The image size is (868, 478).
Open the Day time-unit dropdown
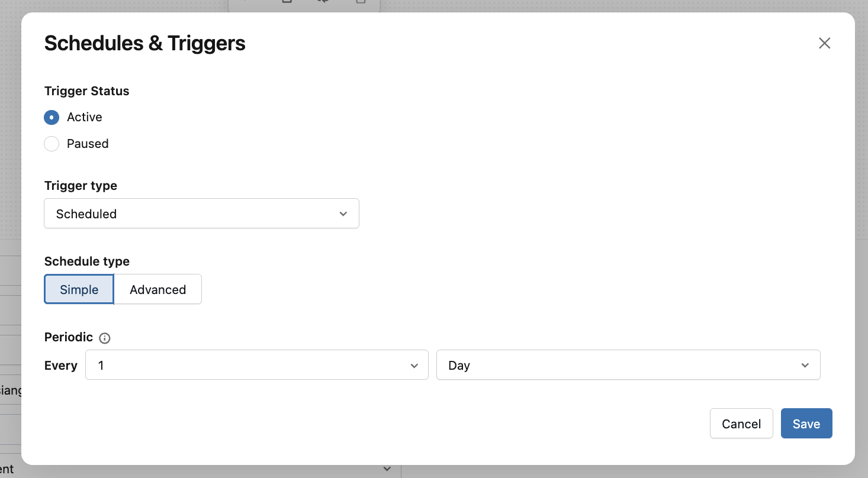pyautogui.click(x=628, y=365)
